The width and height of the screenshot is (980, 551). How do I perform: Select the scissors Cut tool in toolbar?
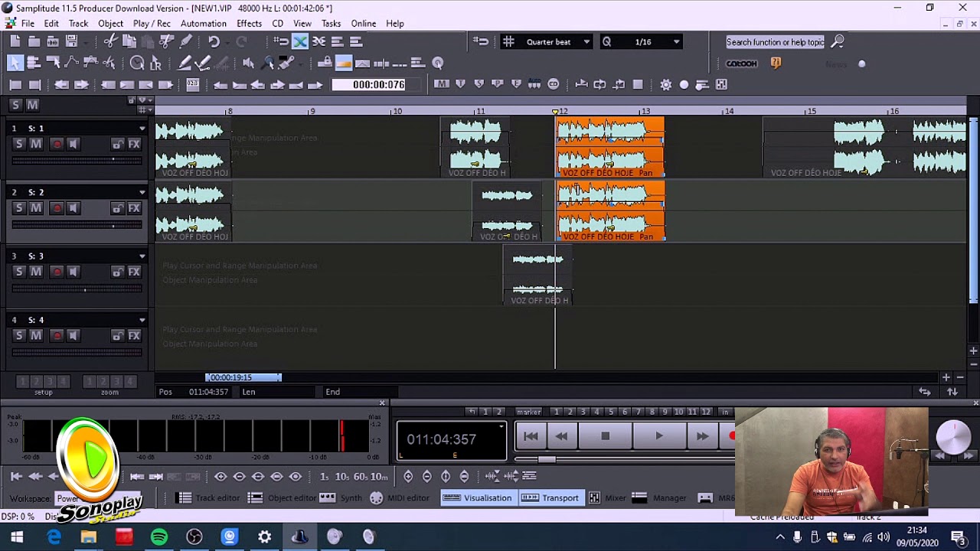[x=110, y=41]
